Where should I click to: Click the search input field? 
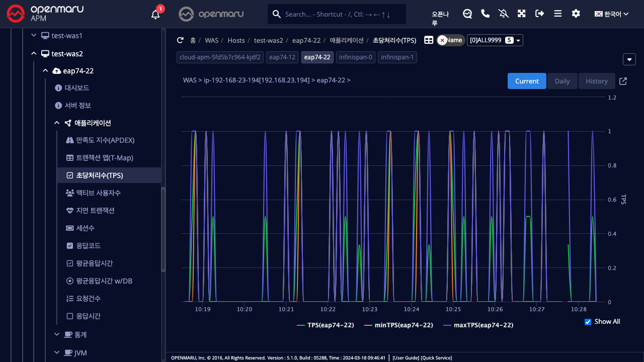[342, 14]
